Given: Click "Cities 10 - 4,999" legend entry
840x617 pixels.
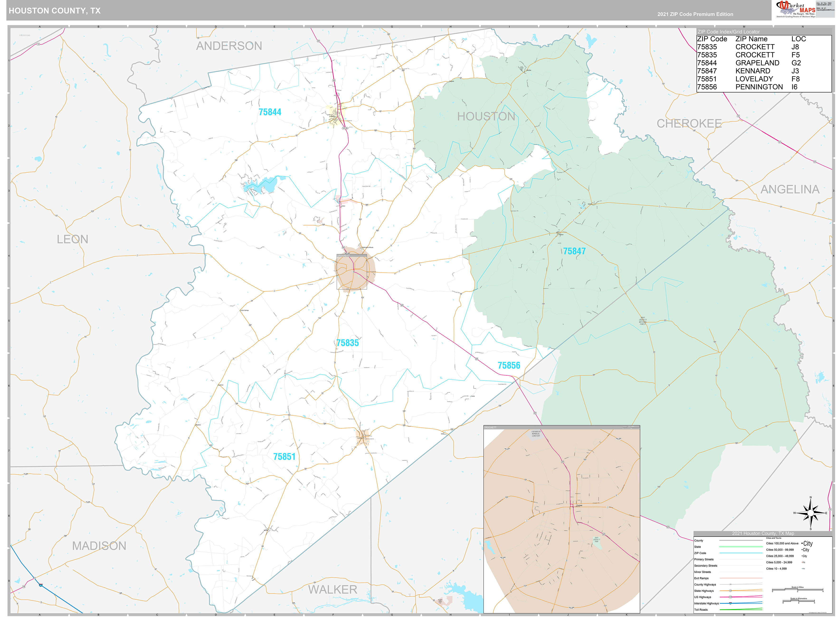Looking at the screenshot, I should [776, 569].
